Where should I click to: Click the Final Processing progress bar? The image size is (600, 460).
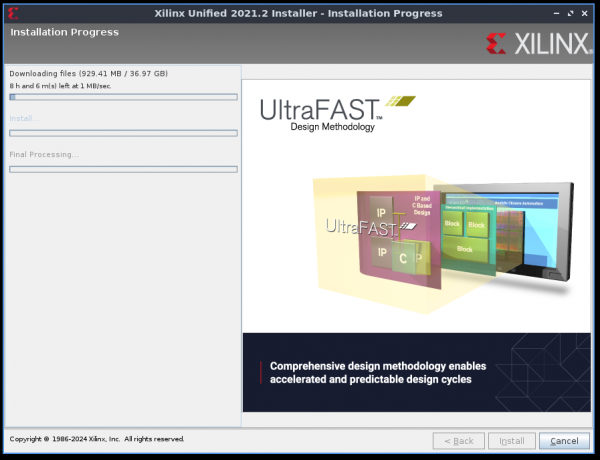click(123, 169)
